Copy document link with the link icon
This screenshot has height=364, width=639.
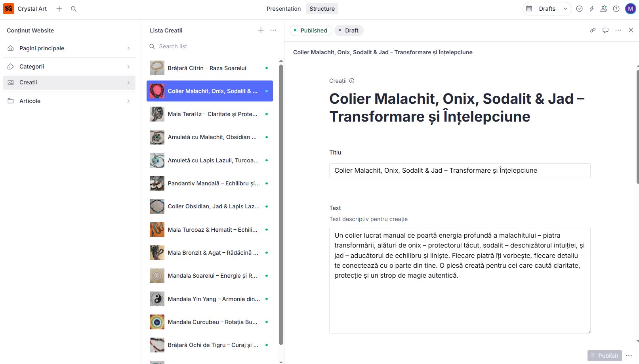click(x=593, y=30)
